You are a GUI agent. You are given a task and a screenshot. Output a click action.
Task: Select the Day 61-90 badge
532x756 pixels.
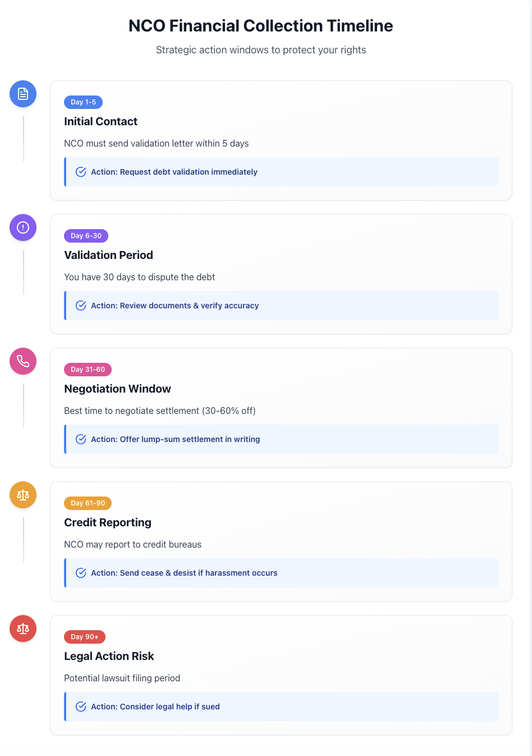88,503
